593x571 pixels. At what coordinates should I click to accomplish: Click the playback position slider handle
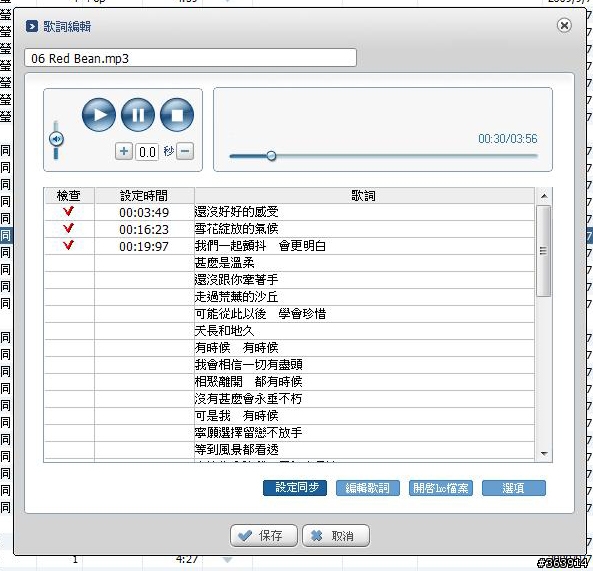click(x=271, y=155)
